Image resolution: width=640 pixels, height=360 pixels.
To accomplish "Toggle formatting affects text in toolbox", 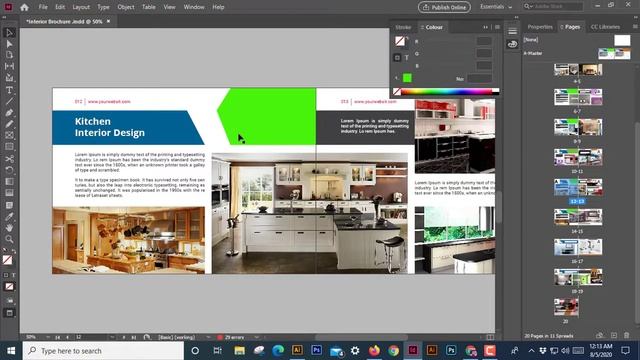I will point(13,275).
